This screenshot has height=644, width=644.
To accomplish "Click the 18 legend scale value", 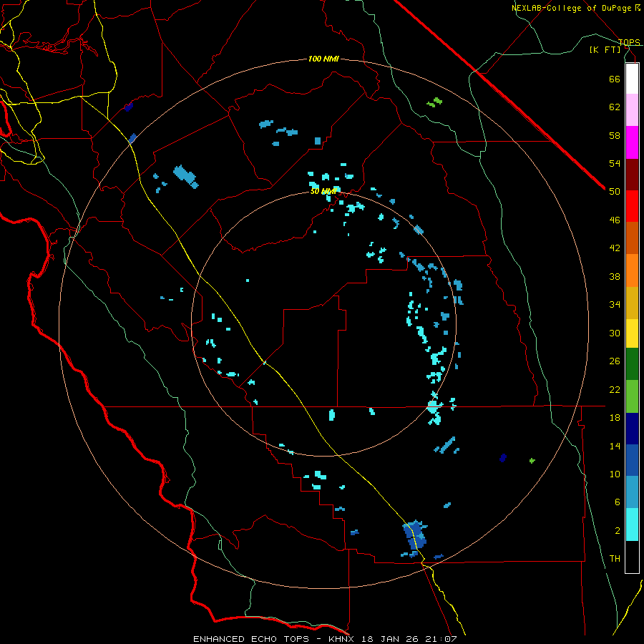I will pyautogui.click(x=615, y=418).
